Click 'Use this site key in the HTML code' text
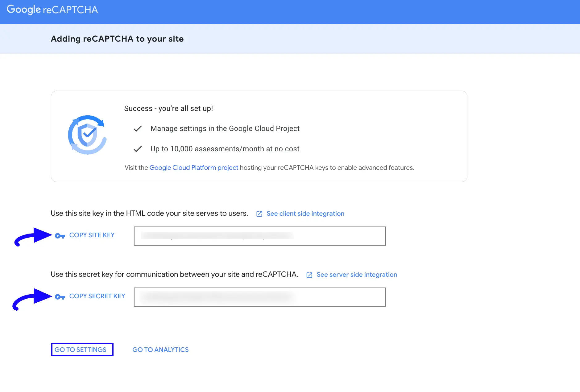Screen dimensions: 580x392 pyautogui.click(x=149, y=213)
